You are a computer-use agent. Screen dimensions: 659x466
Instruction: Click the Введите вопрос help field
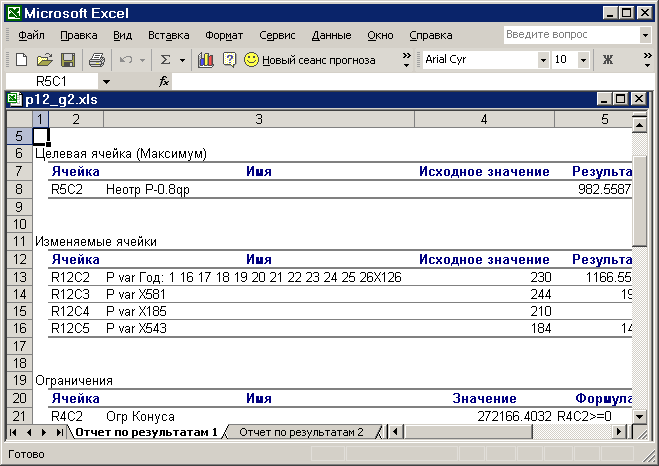(x=572, y=35)
